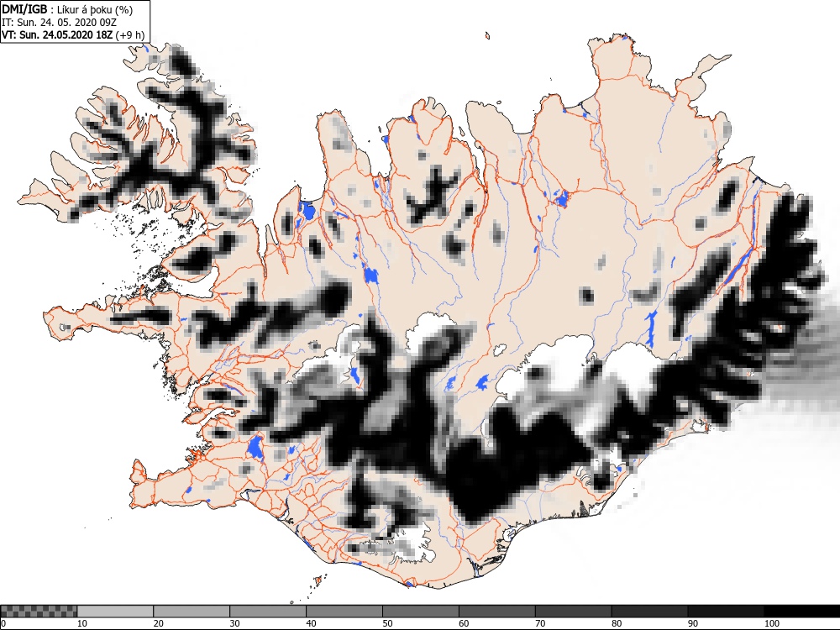Click the 20-30 gray legend swatch
Image resolution: width=840 pixels, height=630 pixels.
coord(192,612)
